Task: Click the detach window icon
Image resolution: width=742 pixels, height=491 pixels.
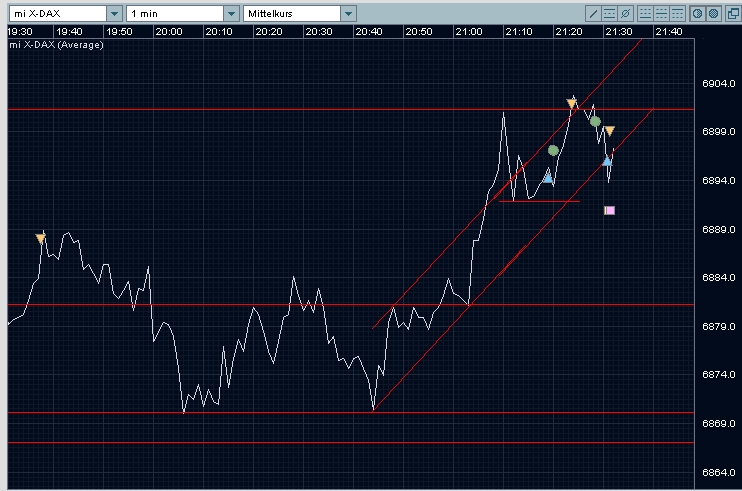Action: [x=733, y=13]
